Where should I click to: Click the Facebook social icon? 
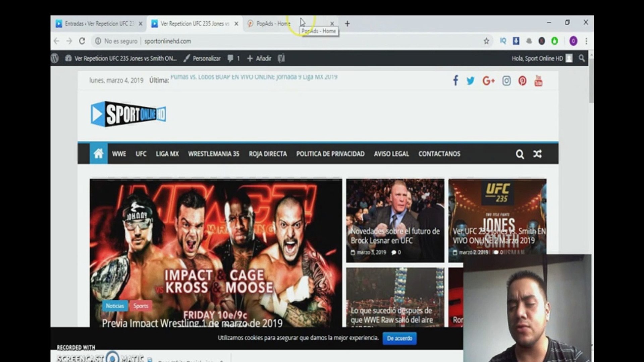pos(455,81)
